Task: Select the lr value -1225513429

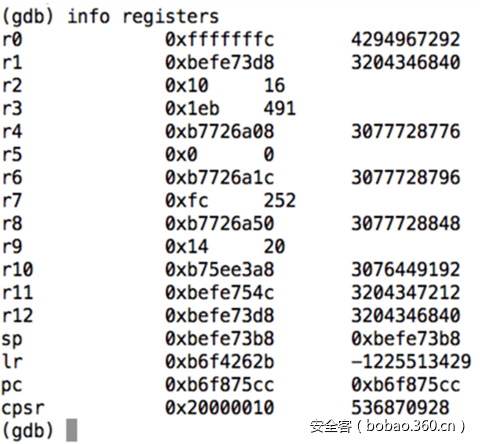Action: 411,361
